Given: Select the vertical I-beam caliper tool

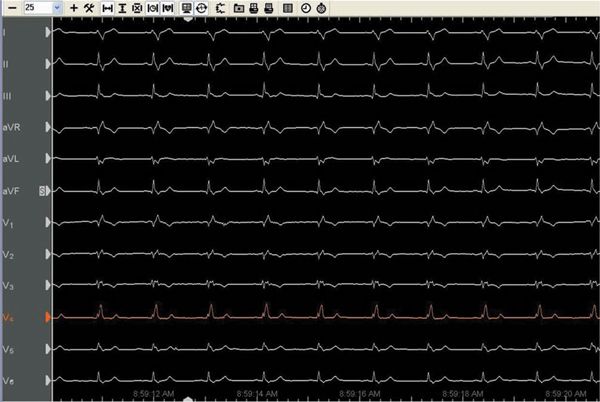Looking at the screenshot, I should click(x=122, y=7).
